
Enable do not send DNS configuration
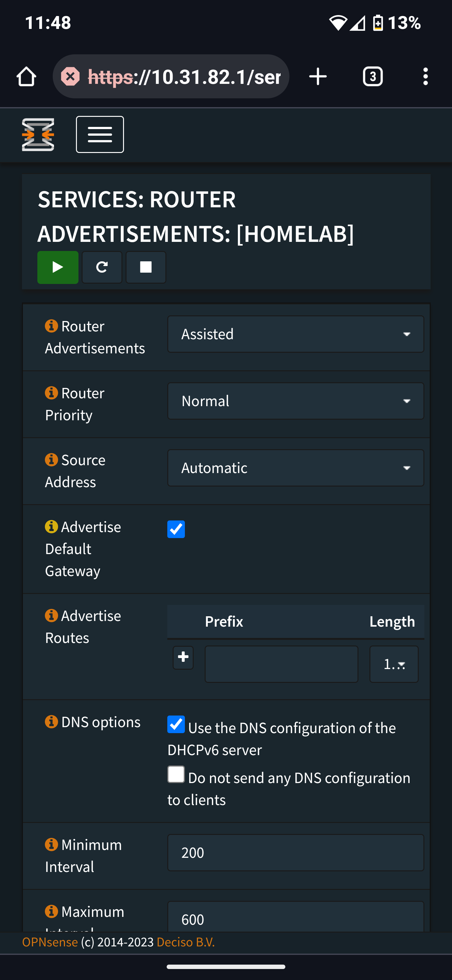point(176,774)
